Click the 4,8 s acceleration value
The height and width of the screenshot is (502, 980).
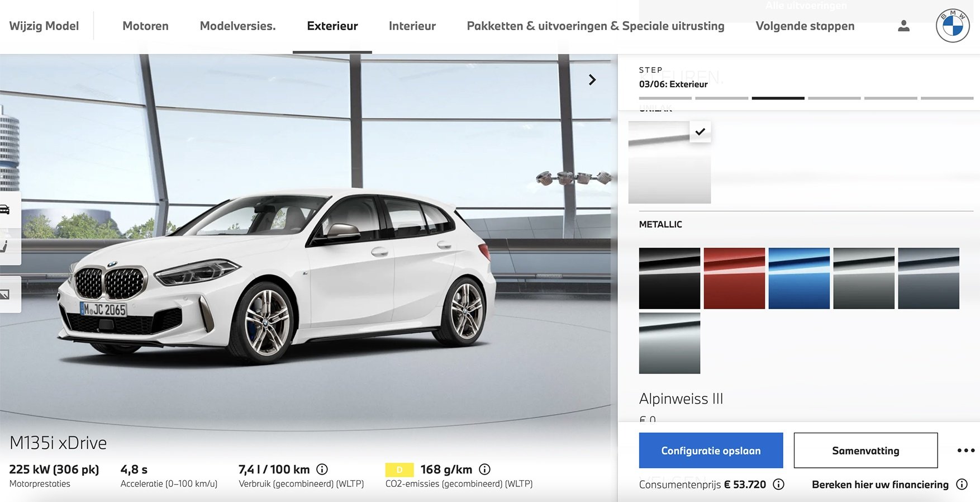[x=134, y=470]
